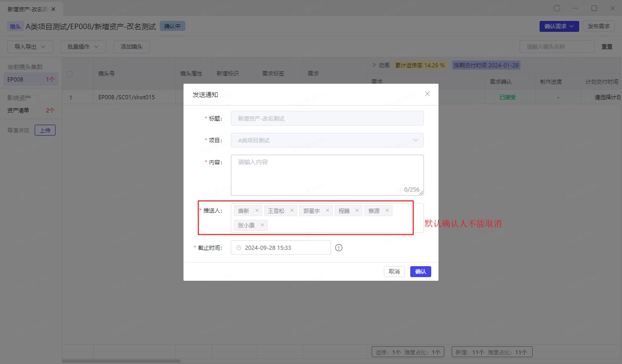Click 确认 to send the notification
The height and width of the screenshot is (364, 622).
(420, 272)
